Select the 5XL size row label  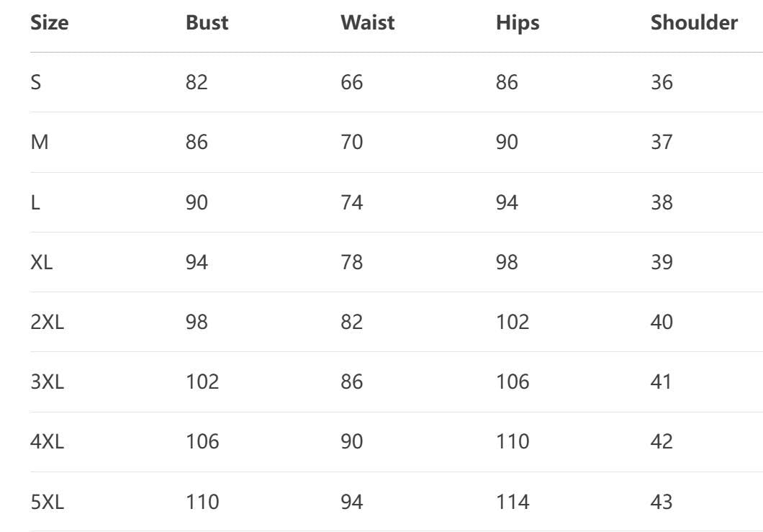(x=47, y=501)
